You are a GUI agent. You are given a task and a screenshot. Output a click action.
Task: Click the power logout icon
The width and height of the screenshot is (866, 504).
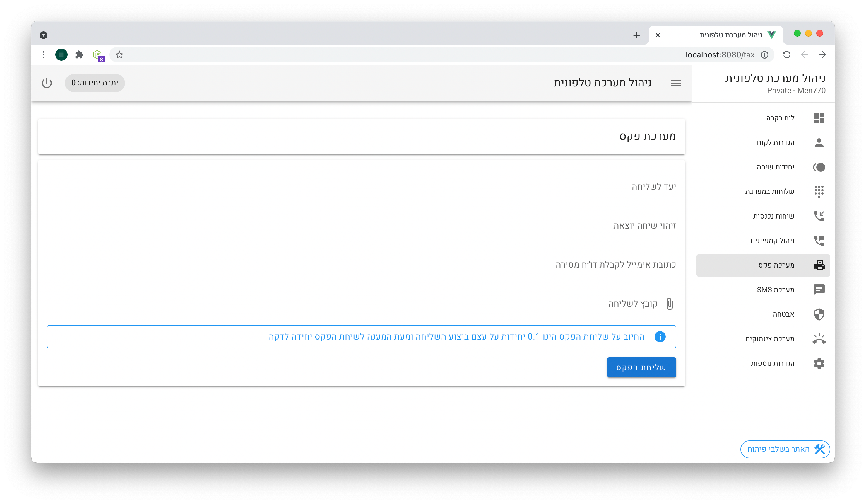point(47,83)
